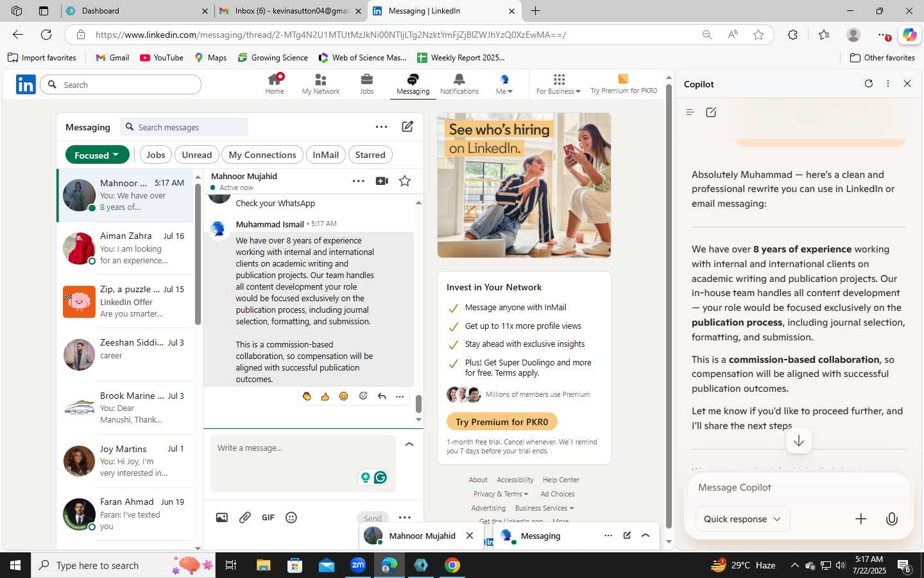Open composer more options dots

click(x=404, y=518)
